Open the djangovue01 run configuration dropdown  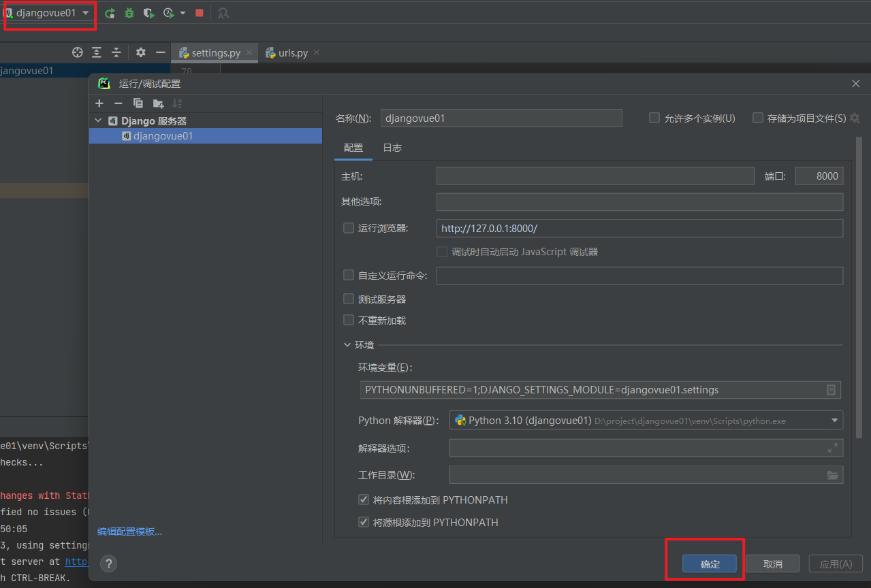pos(48,13)
